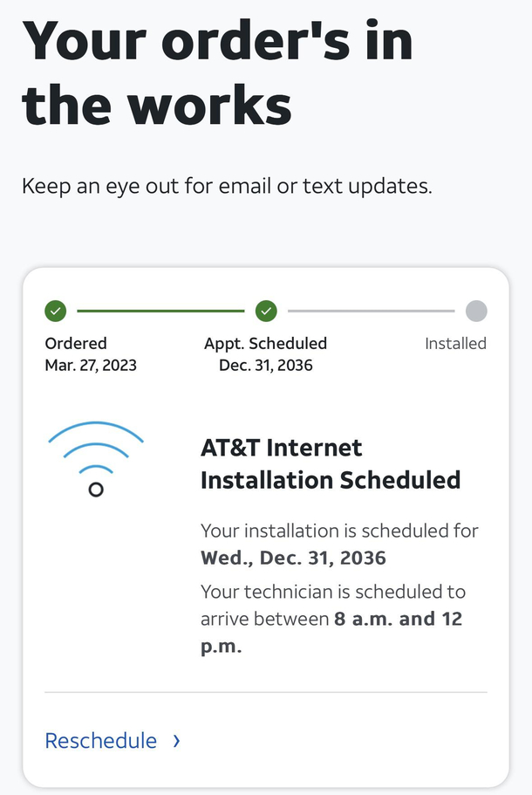Click the gray Installed step circle

(476, 311)
